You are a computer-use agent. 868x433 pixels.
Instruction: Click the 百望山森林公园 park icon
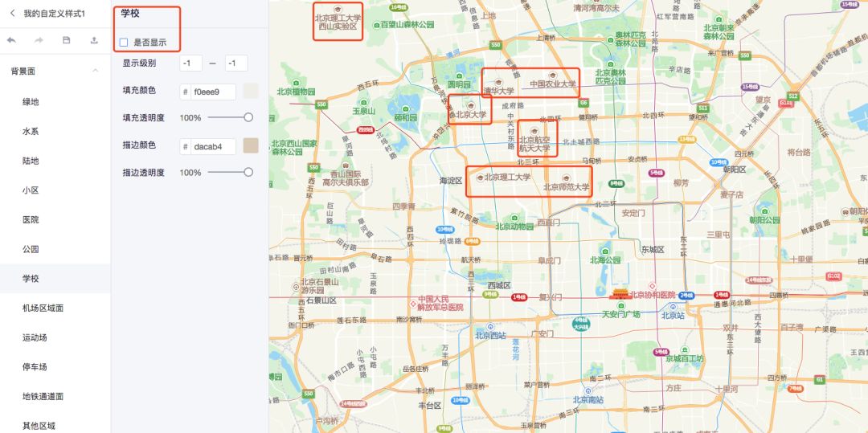click(376, 25)
